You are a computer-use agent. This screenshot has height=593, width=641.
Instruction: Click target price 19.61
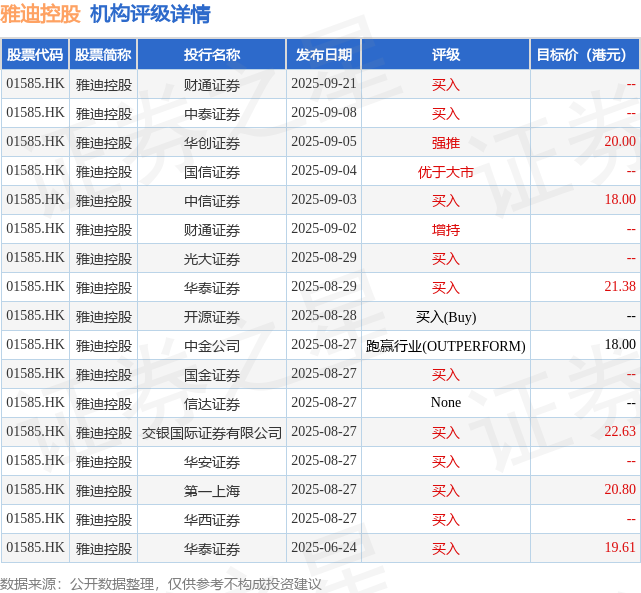[x=620, y=548]
